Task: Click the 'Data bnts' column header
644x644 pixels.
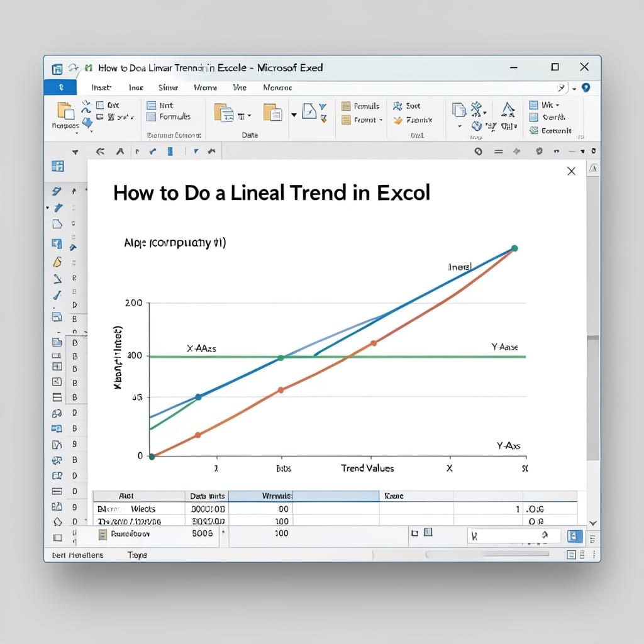Action: (207, 496)
